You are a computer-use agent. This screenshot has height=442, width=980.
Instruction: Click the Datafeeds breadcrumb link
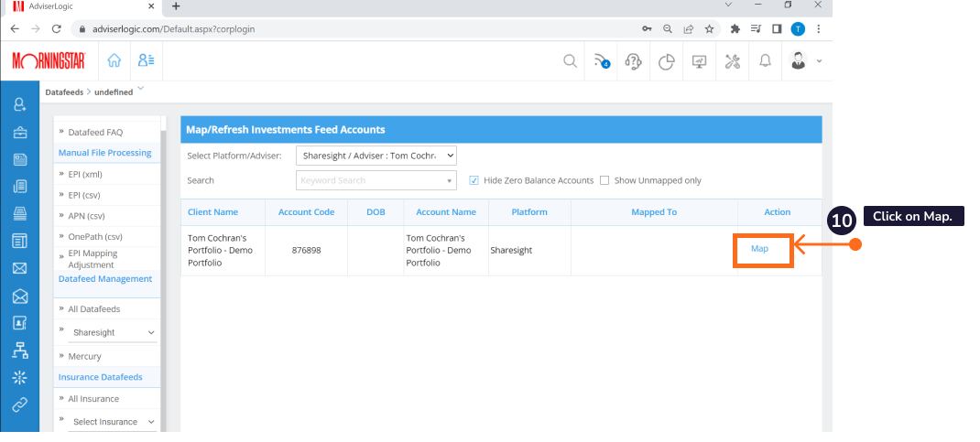point(64,92)
